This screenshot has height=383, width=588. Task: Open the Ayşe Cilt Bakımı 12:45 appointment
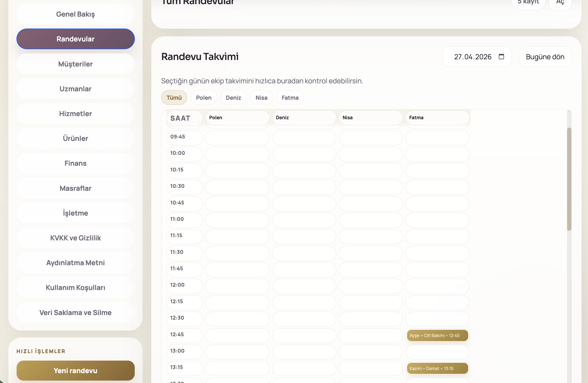coord(437,336)
